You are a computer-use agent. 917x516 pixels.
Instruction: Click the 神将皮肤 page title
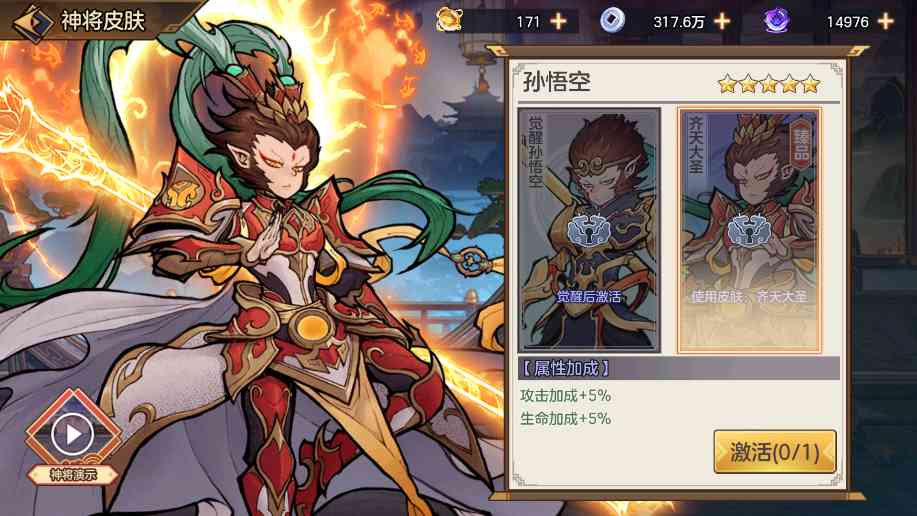(x=103, y=22)
